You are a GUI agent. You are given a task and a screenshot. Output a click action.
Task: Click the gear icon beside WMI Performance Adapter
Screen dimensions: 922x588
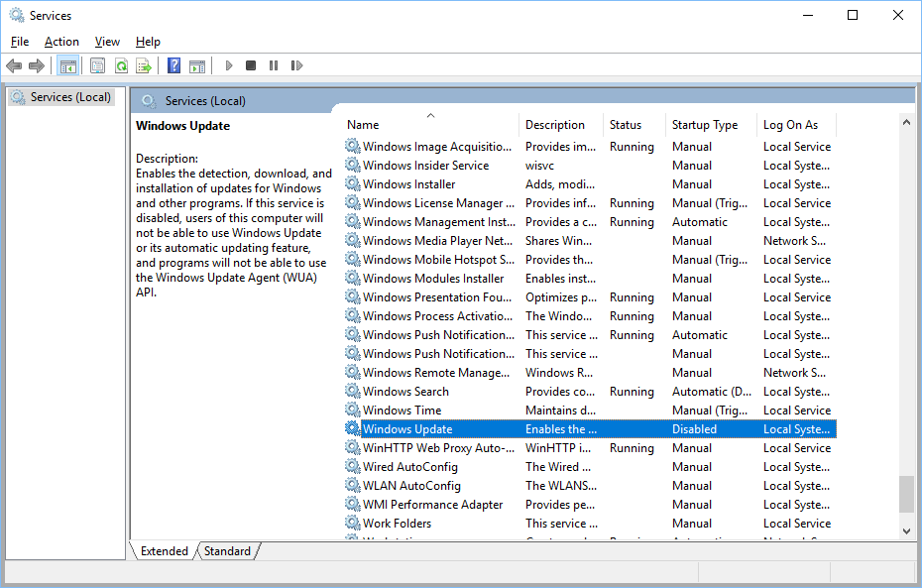tap(352, 504)
